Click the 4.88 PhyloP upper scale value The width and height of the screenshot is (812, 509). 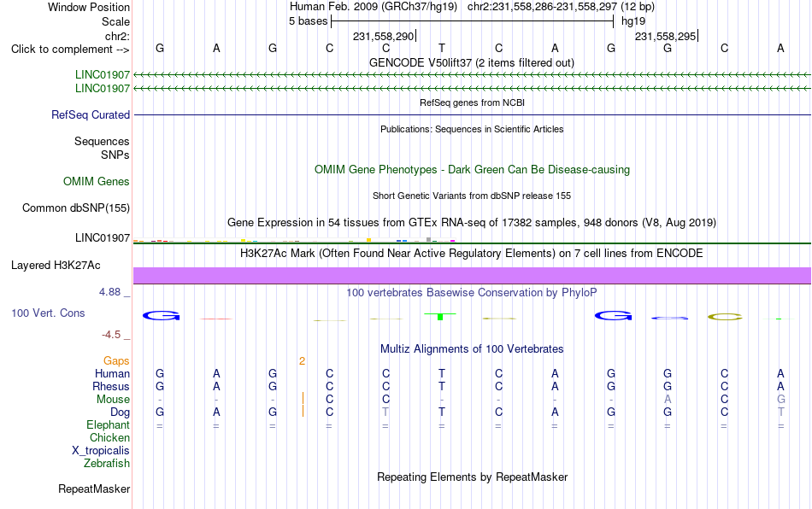pos(109,292)
